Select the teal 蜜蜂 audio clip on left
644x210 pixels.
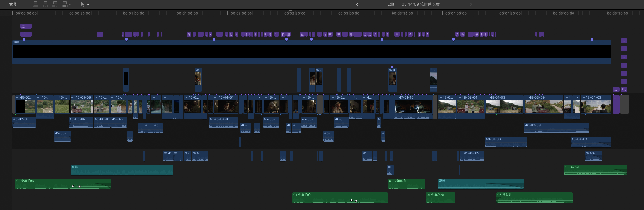pyautogui.click(x=122, y=170)
